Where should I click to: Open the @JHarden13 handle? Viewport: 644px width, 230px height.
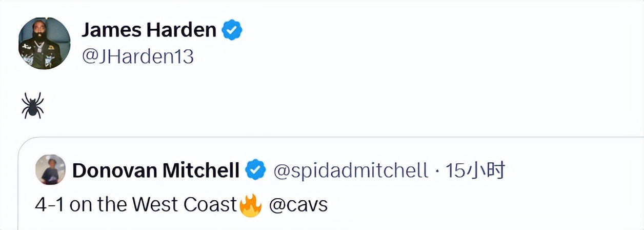coord(137,56)
